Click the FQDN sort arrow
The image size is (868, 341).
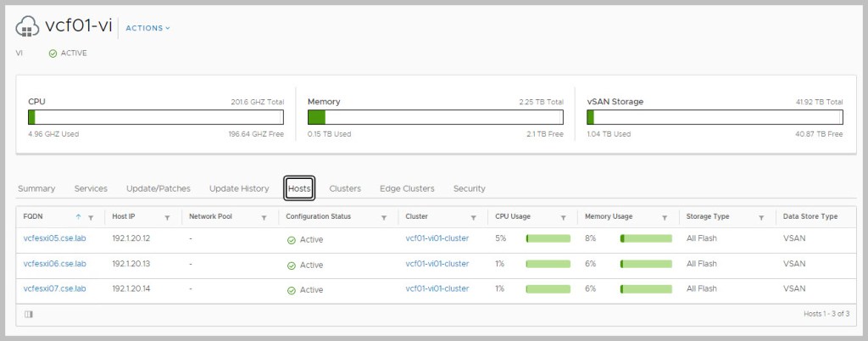click(80, 217)
